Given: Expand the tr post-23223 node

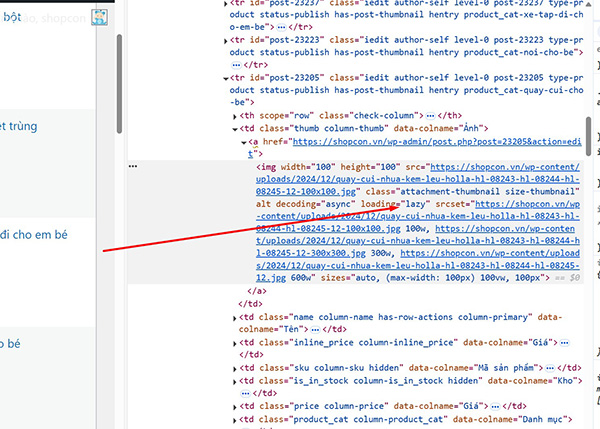Looking at the screenshot, I should pyautogui.click(x=225, y=41).
